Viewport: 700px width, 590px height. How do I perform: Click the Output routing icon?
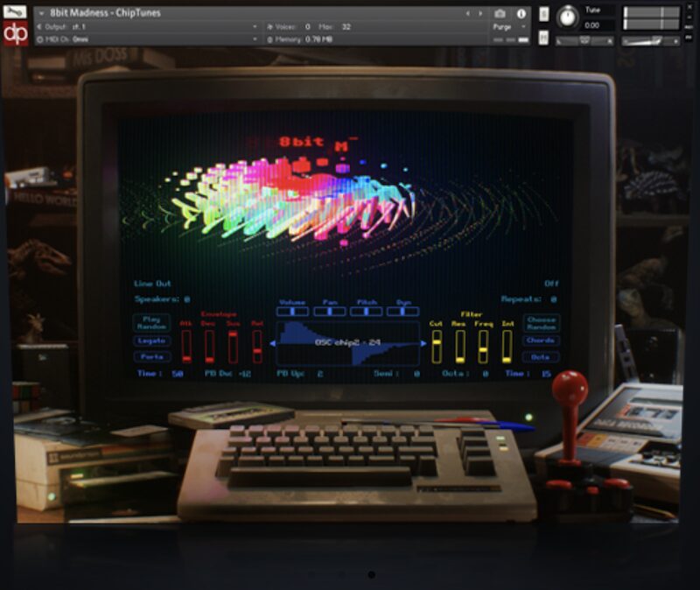pyautogui.click(x=39, y=27)
